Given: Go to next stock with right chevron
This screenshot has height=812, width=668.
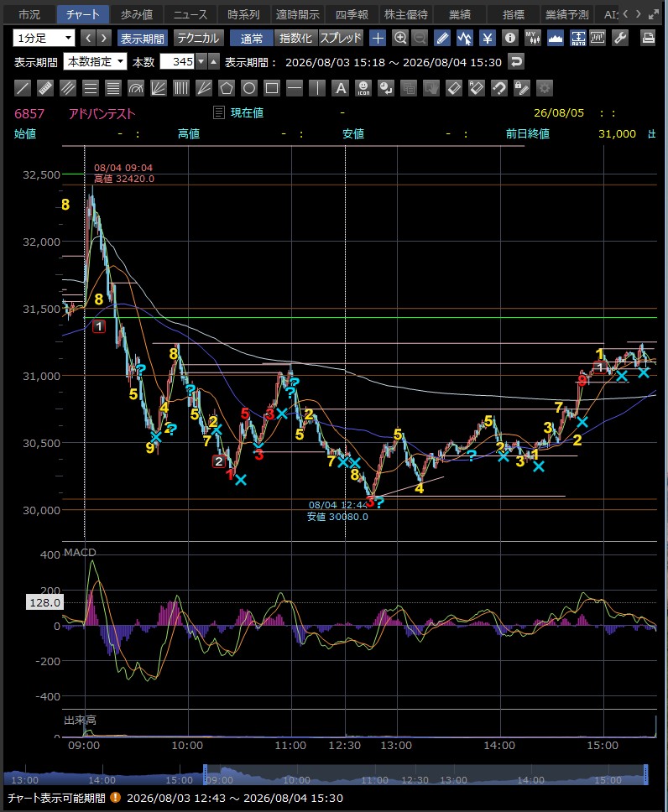Looking at the screenshot, I should click(104, 38).
